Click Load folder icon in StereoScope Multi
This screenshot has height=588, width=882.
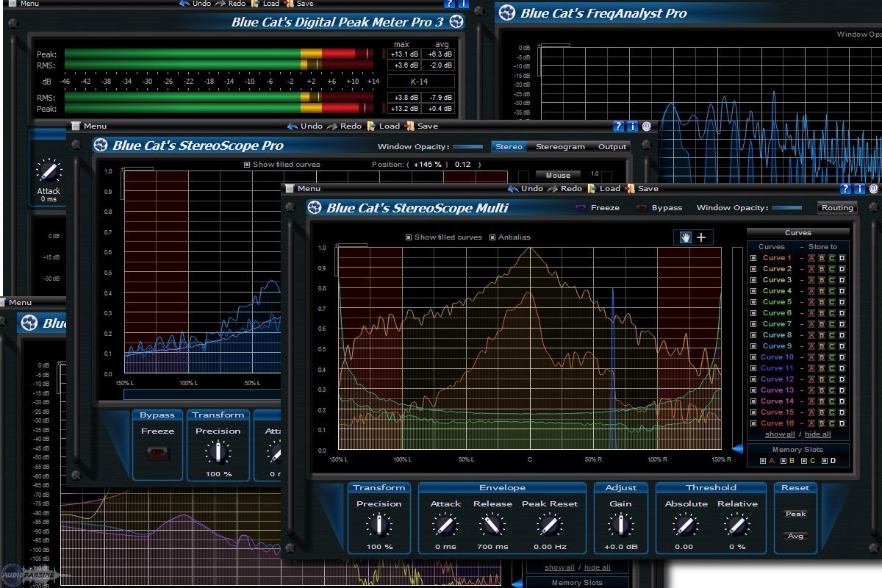[x=592, y=189]
